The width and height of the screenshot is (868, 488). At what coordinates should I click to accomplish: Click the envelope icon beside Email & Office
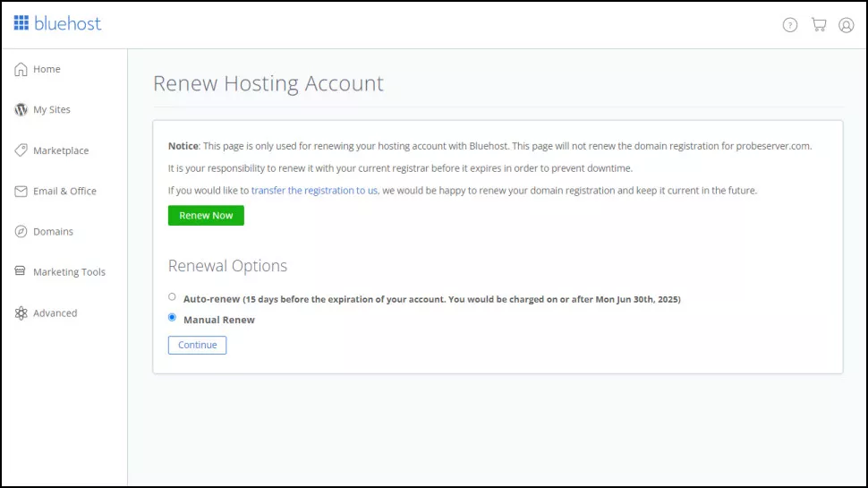[21, 191]
